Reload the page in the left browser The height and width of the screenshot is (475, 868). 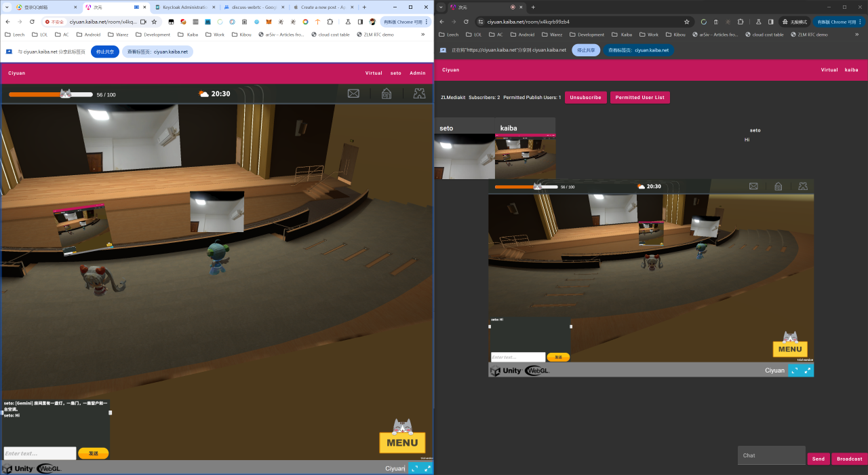(x=32, y=22)
